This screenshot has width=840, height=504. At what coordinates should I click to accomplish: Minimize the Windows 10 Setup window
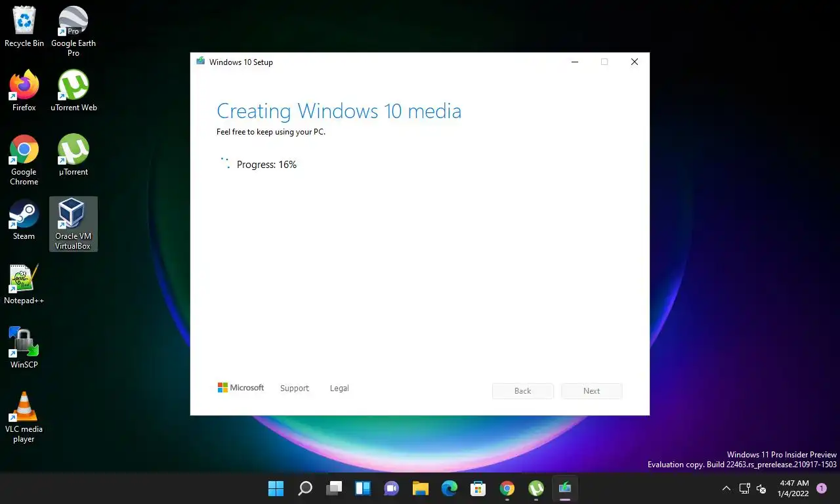(575, 62)
